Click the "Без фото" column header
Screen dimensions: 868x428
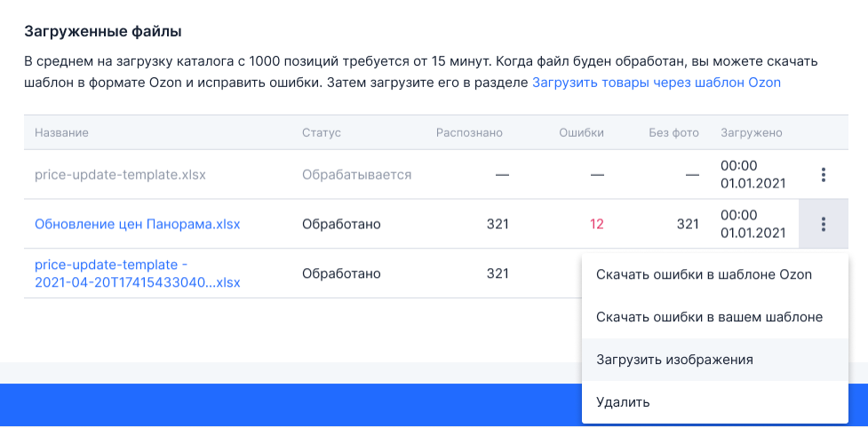click(x=673, y=132)
